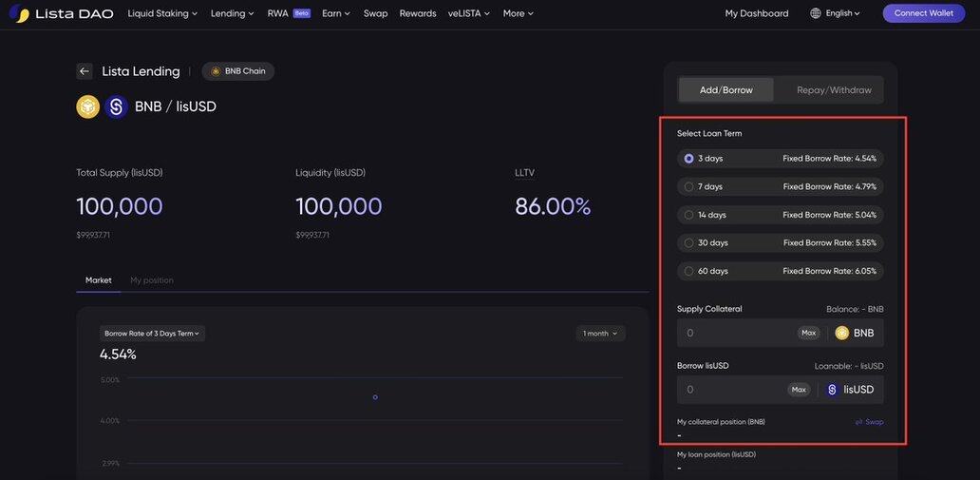Choose the 14 days loan term

(689, 215)
